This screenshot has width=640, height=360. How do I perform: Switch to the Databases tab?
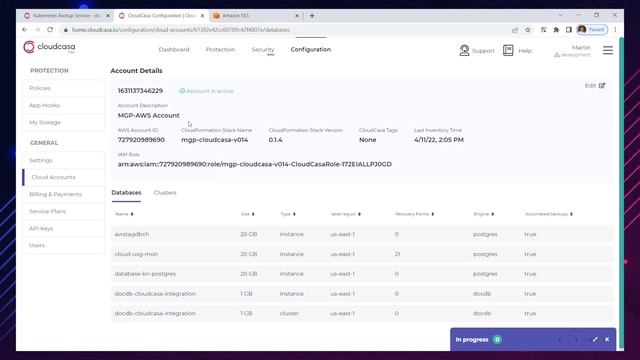tap(126, 193)
